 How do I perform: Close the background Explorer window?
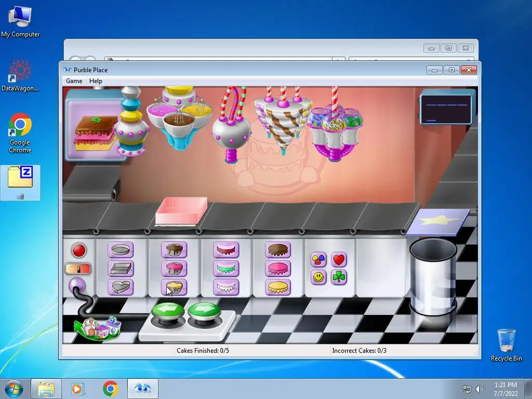coord(466,48)
